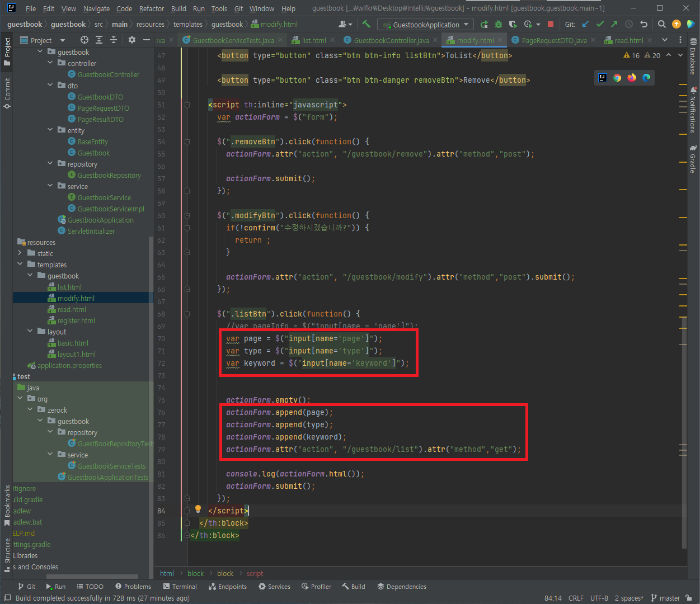The width and height of the screenshot is (700, 604).
Task: Click the Rerun GuestbookApplication icon
Action: [x=485, y=24]
